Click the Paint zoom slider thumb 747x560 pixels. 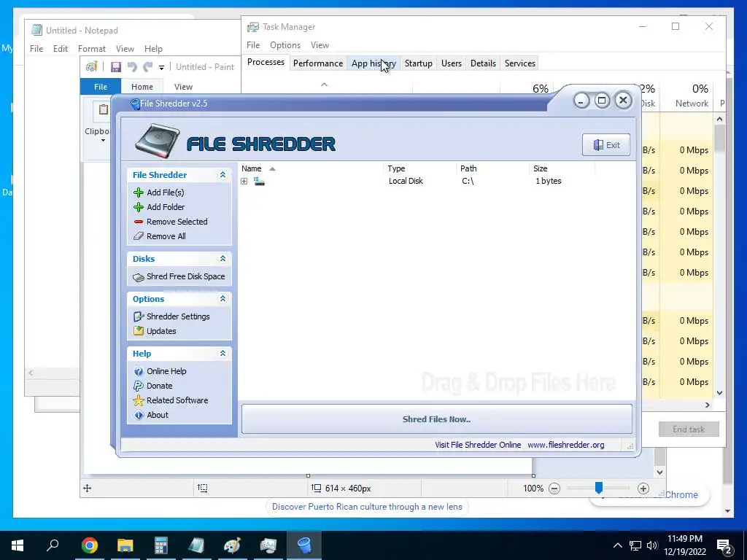tap(599, 488)
